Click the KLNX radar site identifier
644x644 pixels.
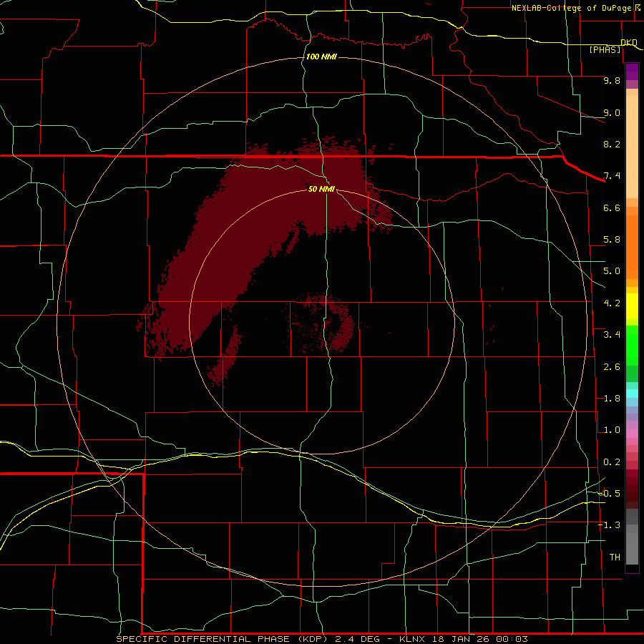click(x=414, y=639)
